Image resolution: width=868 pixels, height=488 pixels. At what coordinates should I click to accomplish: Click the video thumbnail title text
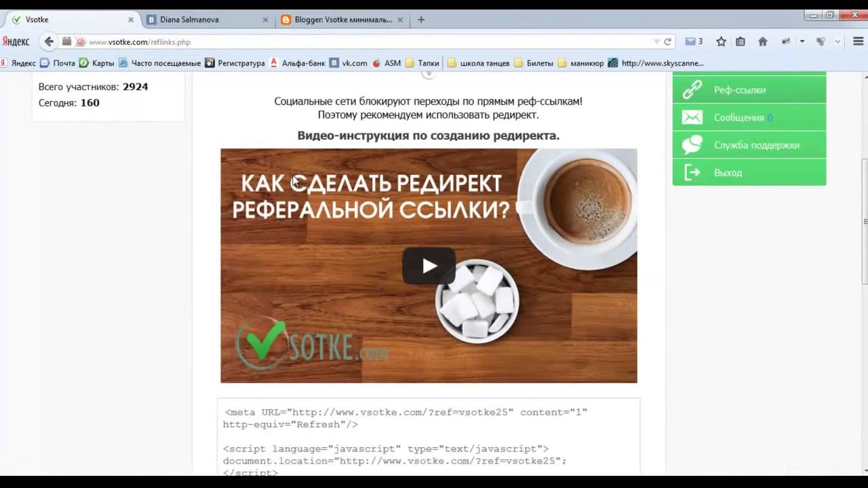(x=372, y=196)
